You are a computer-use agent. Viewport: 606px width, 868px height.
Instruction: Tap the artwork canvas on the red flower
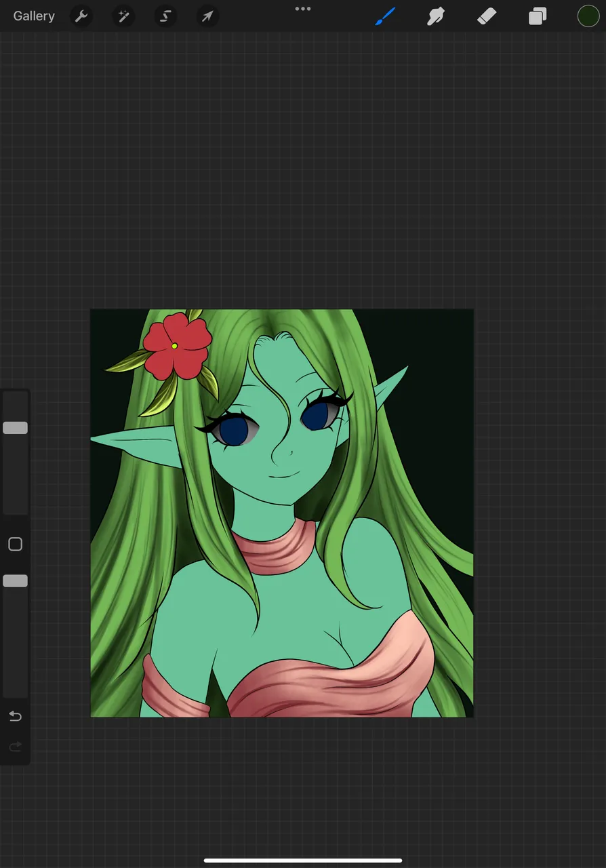tap(176, 346)
